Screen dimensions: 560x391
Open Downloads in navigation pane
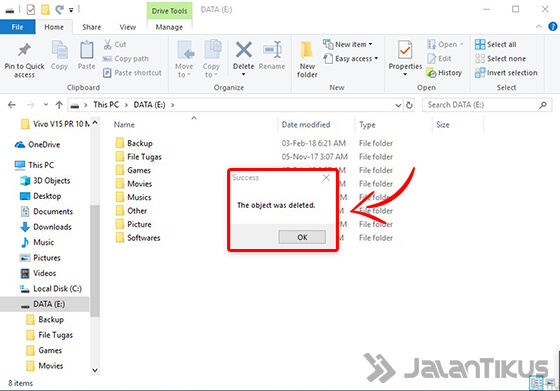(46, 227)
